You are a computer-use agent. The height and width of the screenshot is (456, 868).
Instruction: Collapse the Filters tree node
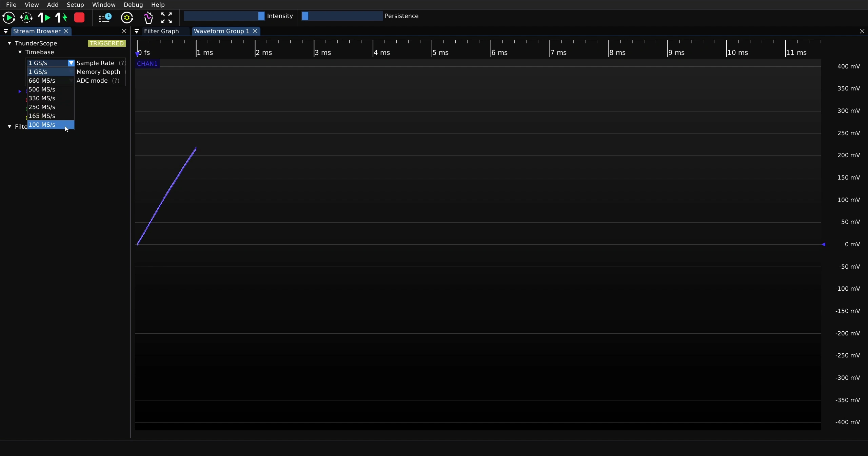[x=9, y=127]
